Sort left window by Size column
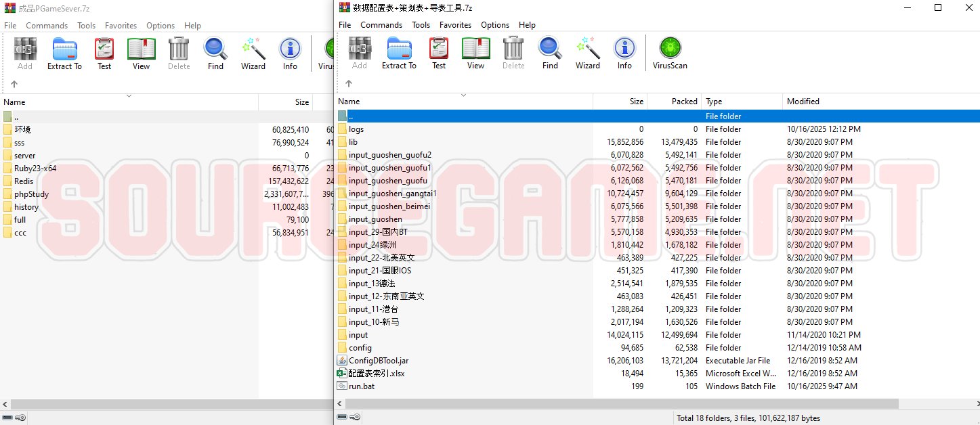 coord(301,102)
